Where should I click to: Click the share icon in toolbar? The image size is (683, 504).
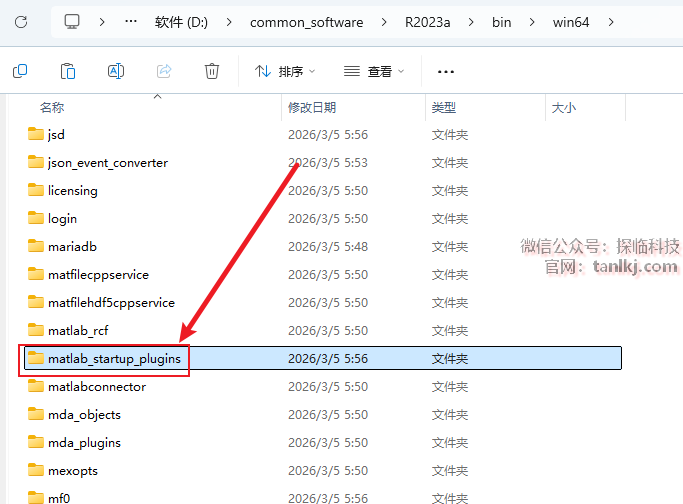(164, 71)
